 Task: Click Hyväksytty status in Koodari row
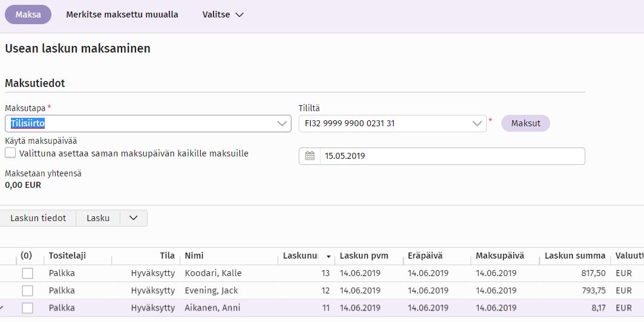point(153,273)
